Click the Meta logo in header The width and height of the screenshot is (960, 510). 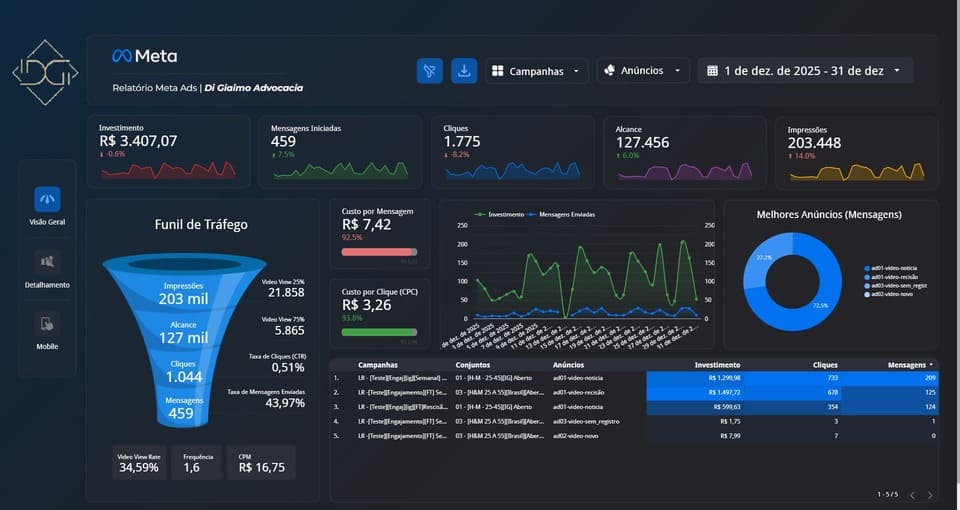pyautogui.click(x=144, y=56)
